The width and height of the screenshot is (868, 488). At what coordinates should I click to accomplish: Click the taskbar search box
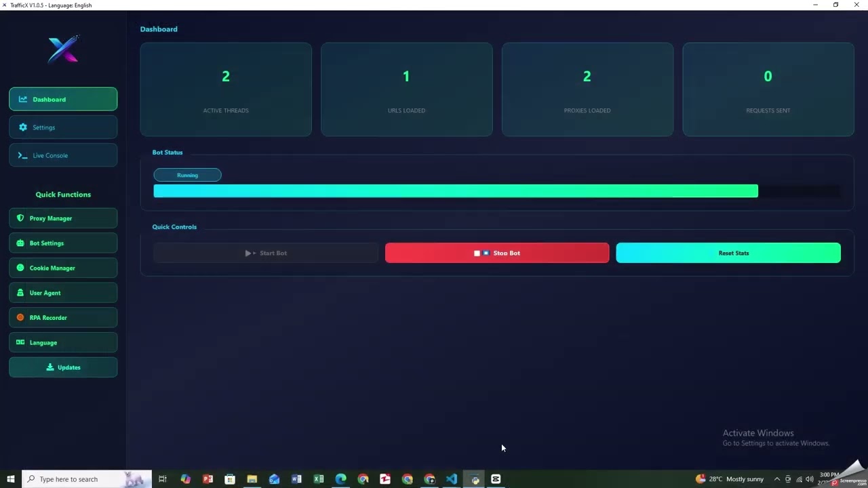coord(87,479)
